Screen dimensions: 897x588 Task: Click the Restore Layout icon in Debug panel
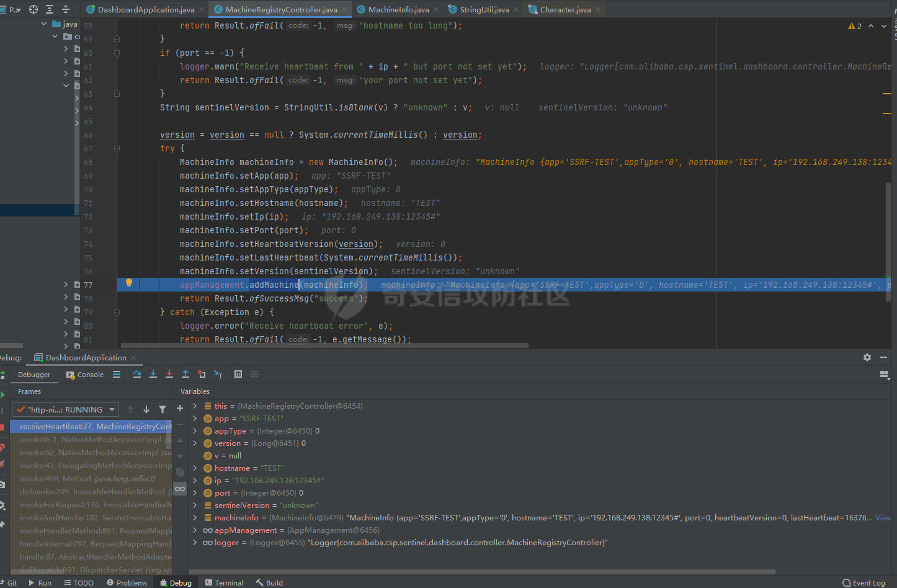(x=885, y=374)
